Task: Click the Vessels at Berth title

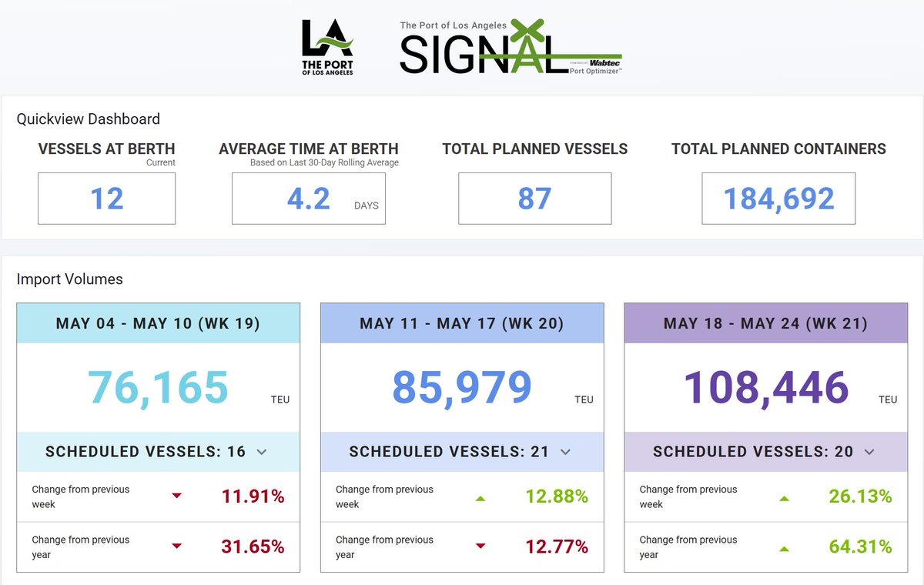Action: tap(107, 149)
